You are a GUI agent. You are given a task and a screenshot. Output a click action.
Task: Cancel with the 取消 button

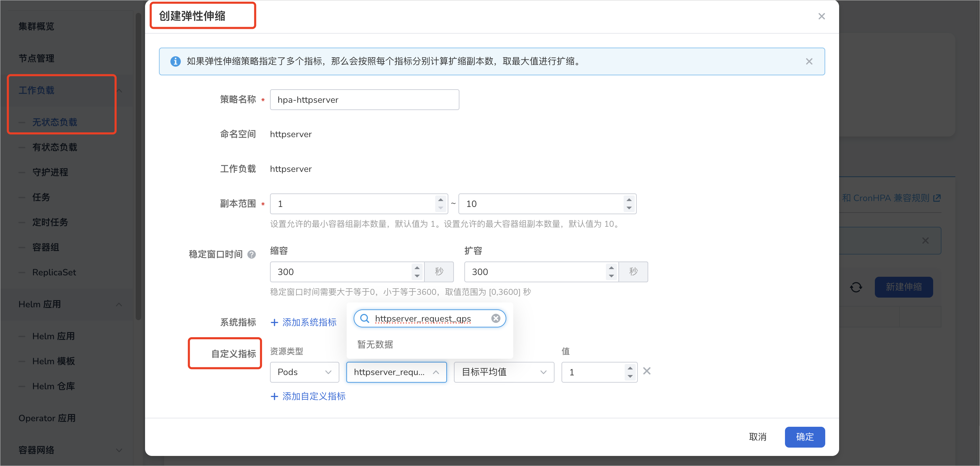758,437
